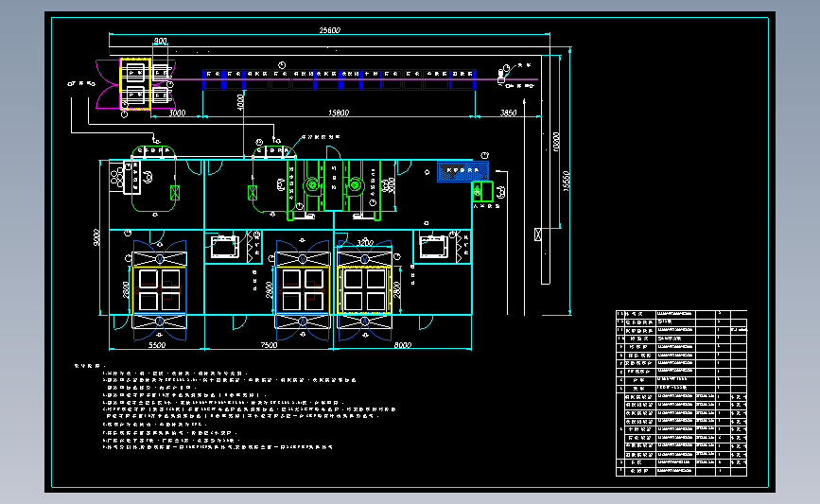Click the 25600 overall width dimension text
Screen dimensions: 820x504
[329, 30]
